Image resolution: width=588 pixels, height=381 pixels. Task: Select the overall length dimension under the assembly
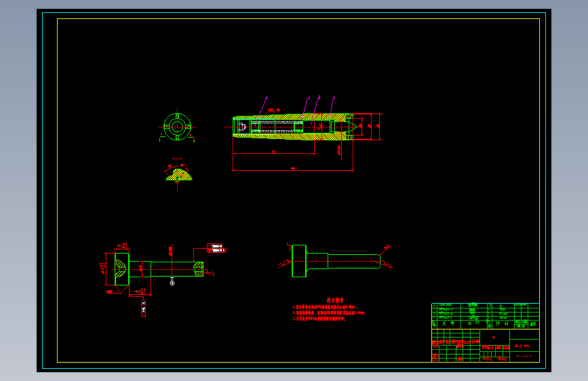pos(293,170)
